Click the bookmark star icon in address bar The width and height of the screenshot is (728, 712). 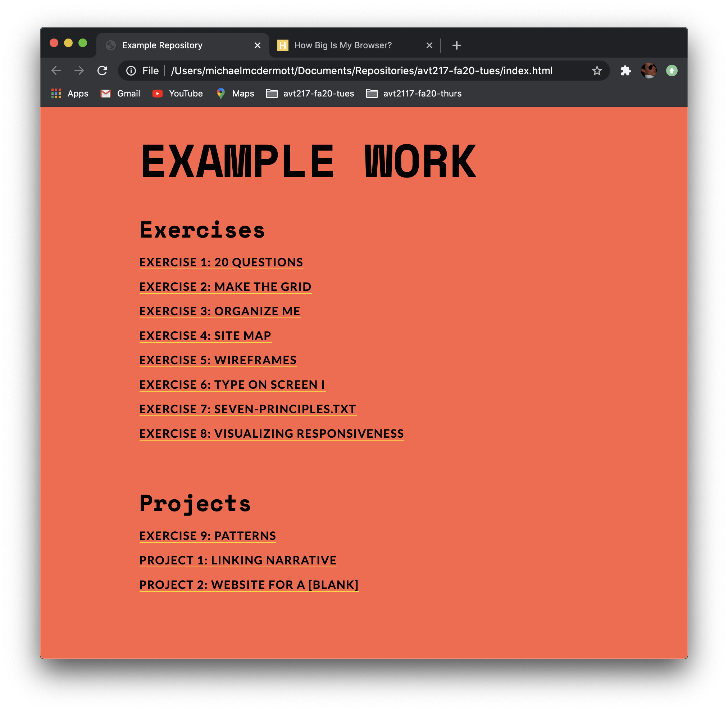598,71
